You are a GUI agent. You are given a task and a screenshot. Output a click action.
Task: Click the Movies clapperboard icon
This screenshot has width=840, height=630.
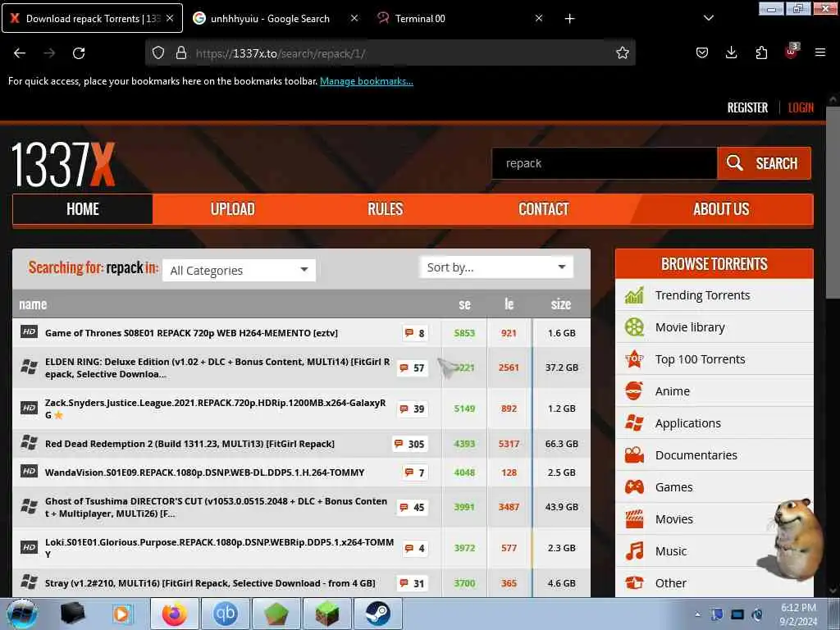tap(634, 519)
